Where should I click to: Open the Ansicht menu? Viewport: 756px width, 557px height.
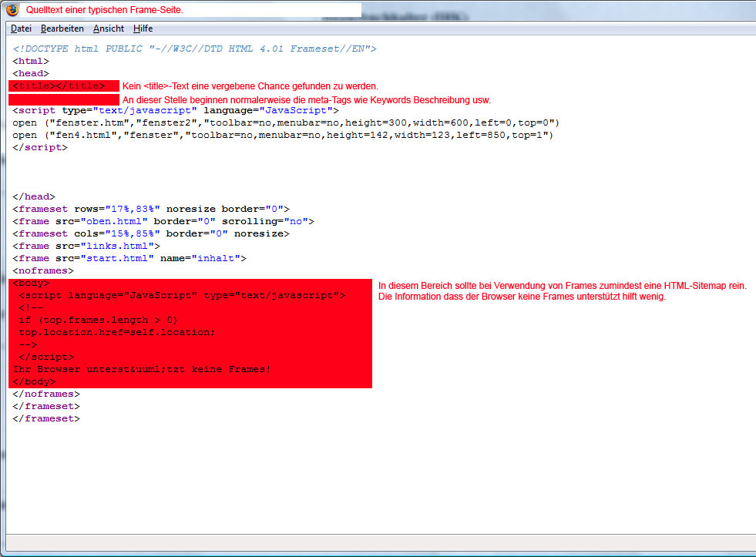(109, 29)
